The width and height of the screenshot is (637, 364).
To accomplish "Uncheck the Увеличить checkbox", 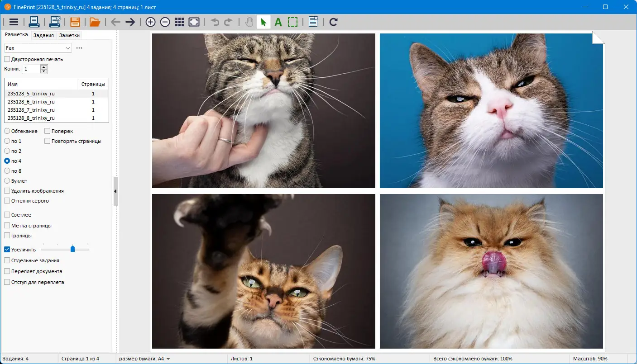I will [x=7, y=250].
